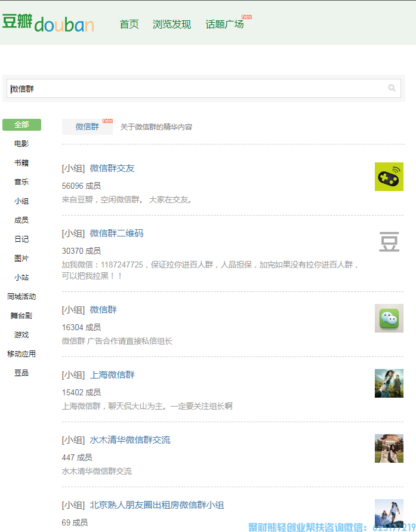Filter results by 图片
416x532 pixels.
[21, 258]
